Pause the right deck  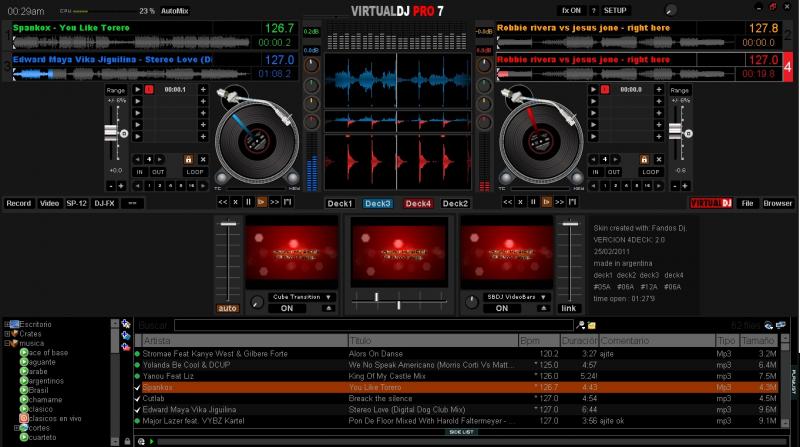533,202
